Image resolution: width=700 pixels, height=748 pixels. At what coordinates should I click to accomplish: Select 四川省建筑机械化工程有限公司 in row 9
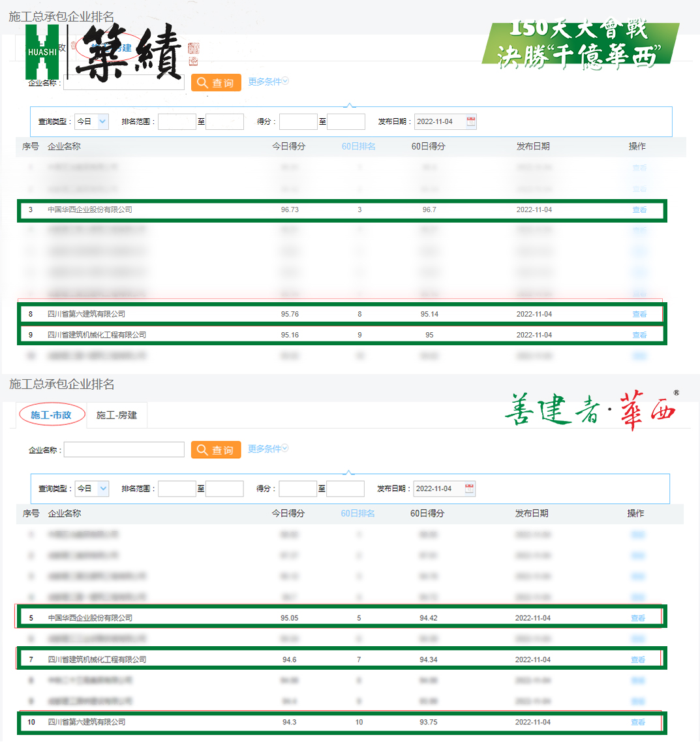coord(97,335)
